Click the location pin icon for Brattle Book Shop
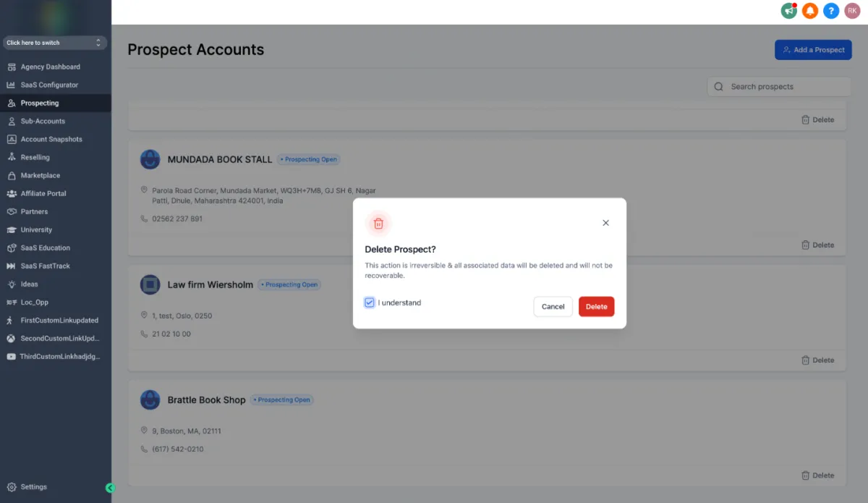The height and width of the screenshot is (503, 868). pos(144,431)
